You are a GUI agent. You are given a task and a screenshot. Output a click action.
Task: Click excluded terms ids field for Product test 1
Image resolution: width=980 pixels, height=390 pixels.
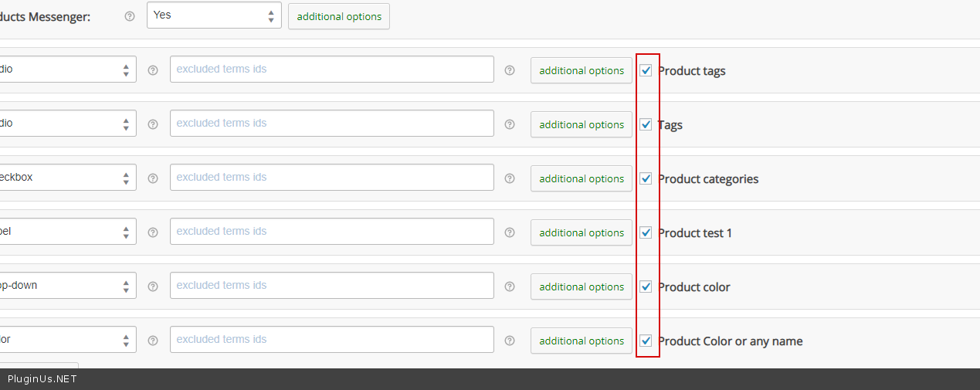click(x=332, y=232)
